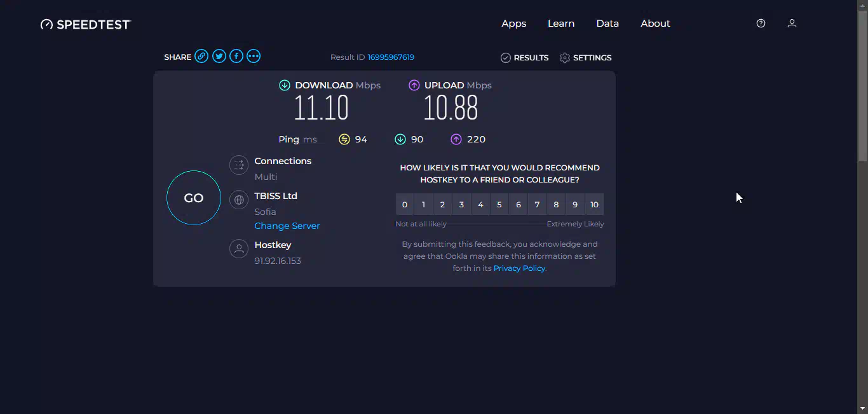Click the upload speed value 10.88
The width and height of the screenshot is (868, 414).
pos(451,108)
